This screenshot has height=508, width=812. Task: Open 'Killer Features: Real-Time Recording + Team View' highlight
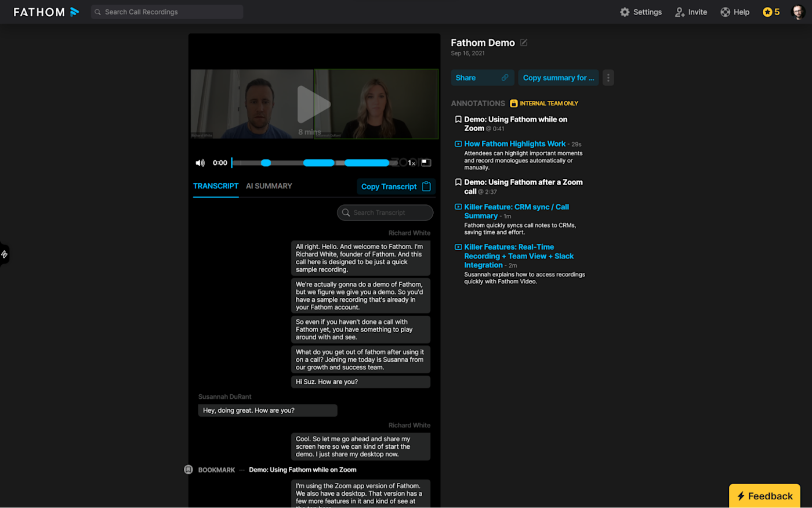pyautogui.click(x=519, y=256)
